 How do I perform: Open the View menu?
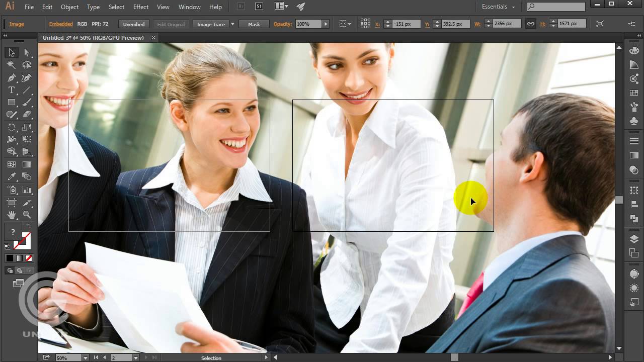point(163,7)
